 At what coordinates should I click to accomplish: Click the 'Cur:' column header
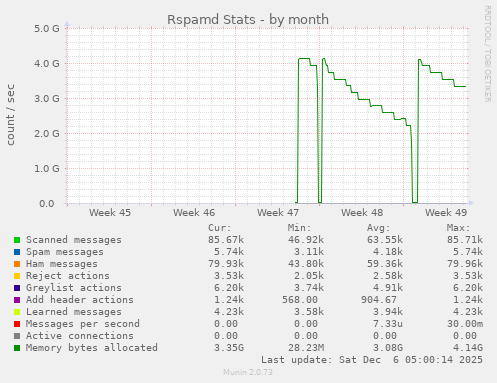(x=220, y=228)
